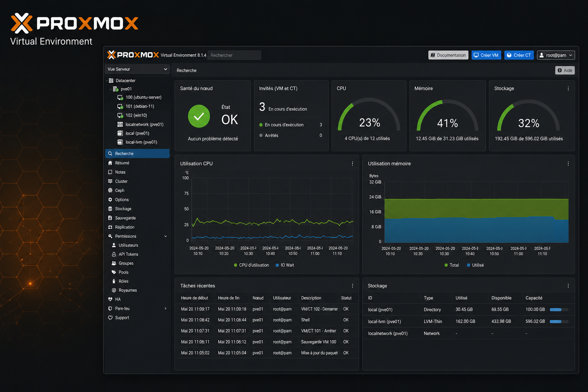The image size is (588, 392).
Task: Open Notes in the sidebar menu
Action: coord(137,172)
